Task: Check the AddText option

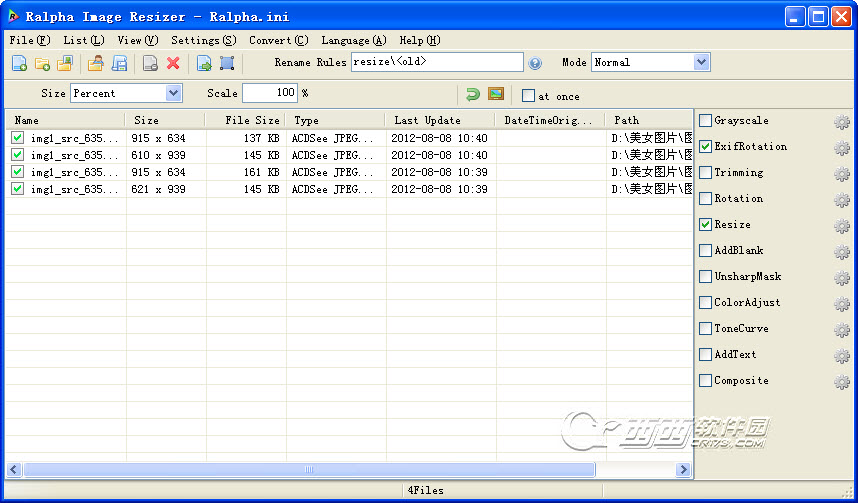Action: tap(706, 354)
